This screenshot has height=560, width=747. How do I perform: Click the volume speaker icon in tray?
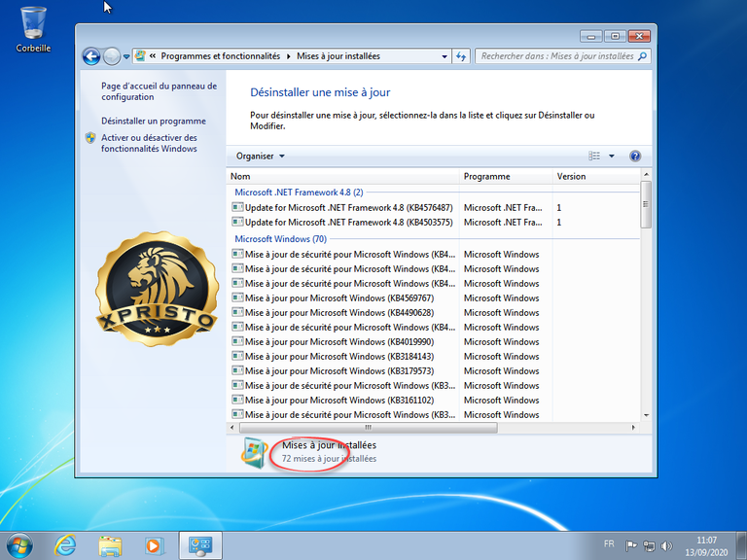[666, 545]
